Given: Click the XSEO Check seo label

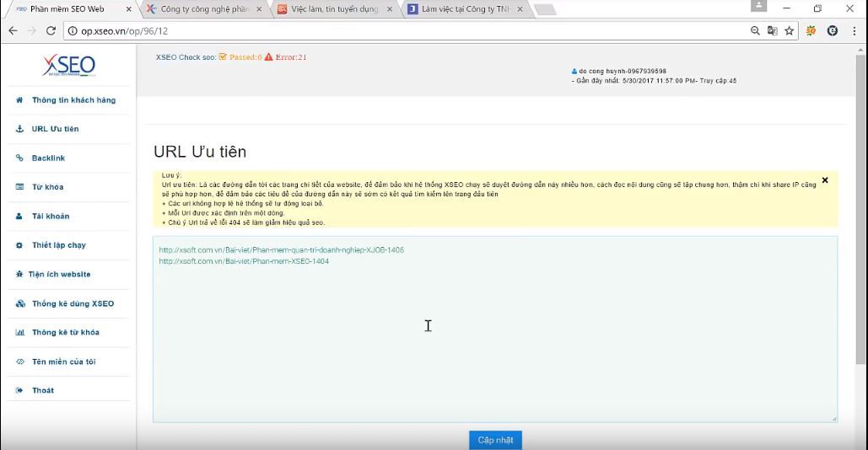Looking at the screenshot, I should click(x=186, y=57).
